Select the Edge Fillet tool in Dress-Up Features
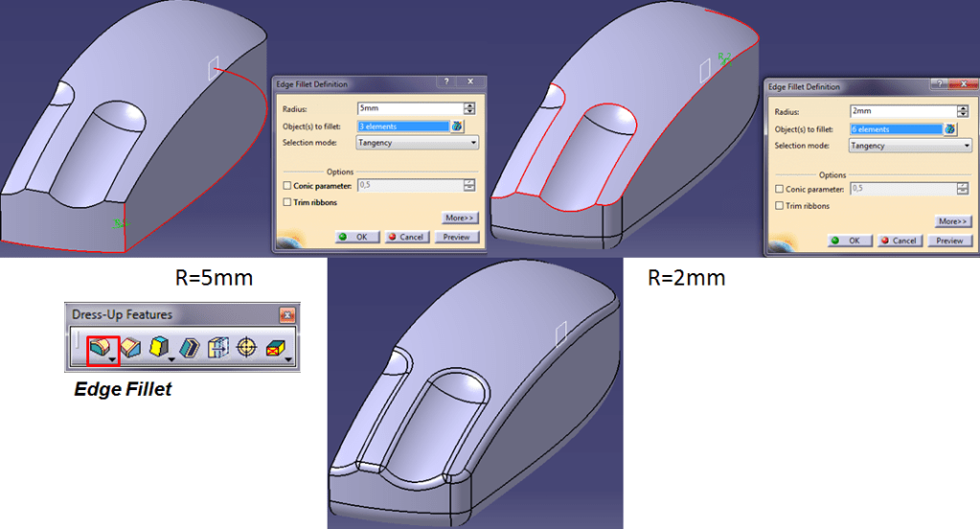 click(99, 349)
